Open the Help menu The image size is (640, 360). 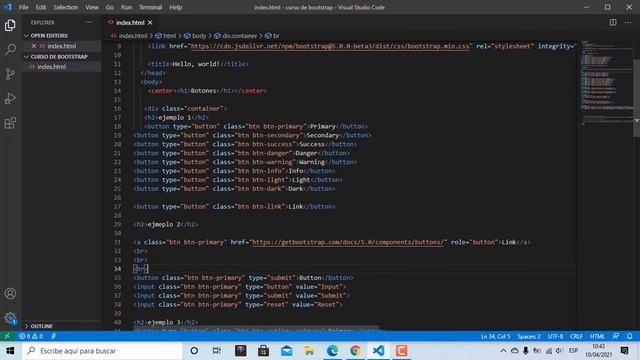pos(176,7)
